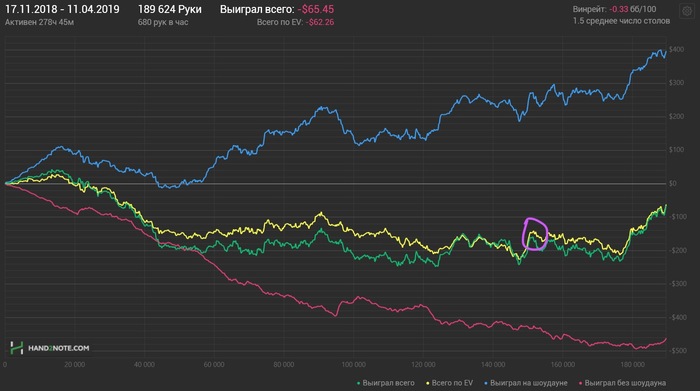
Task: Toggle the 'Всего по EV' legend series
Action: coord(450,383)
